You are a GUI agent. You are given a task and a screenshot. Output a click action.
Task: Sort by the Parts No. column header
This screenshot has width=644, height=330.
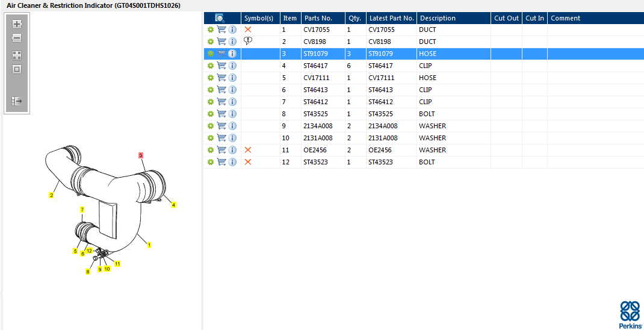pyautogui.click(x=318, y=18)
